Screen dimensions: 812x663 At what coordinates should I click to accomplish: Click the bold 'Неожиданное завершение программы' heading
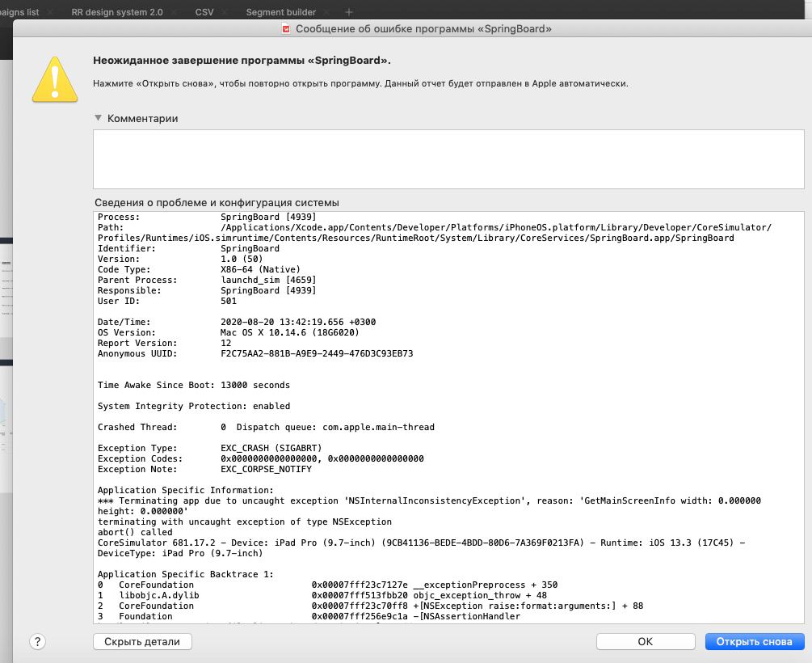click(x=242, y=61)
